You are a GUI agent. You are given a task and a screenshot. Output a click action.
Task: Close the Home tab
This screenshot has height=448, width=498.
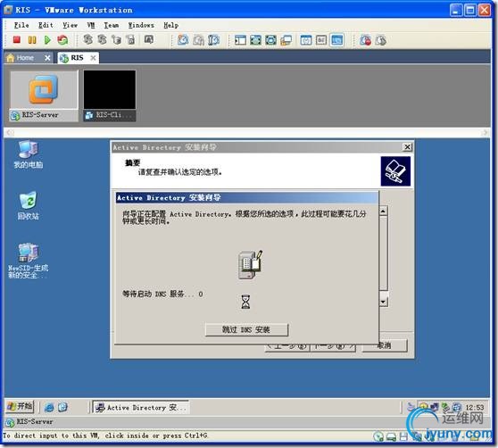[47, 58]
